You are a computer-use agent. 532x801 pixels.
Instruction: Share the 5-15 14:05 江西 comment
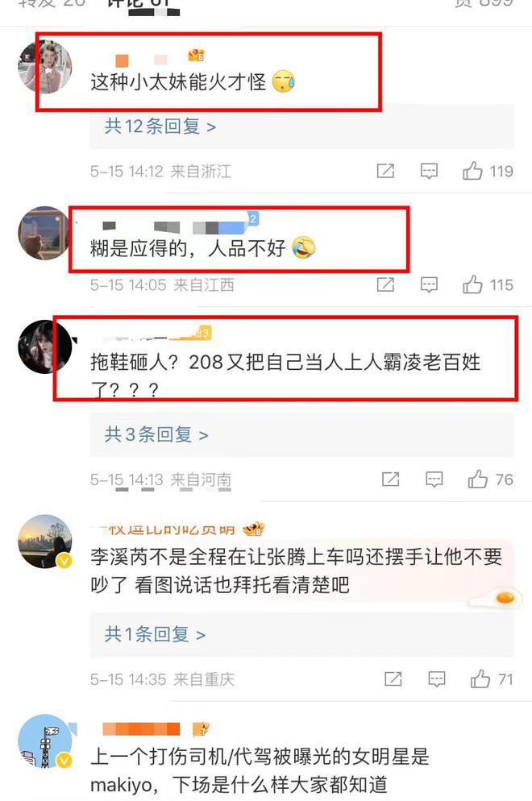[385, 284]
